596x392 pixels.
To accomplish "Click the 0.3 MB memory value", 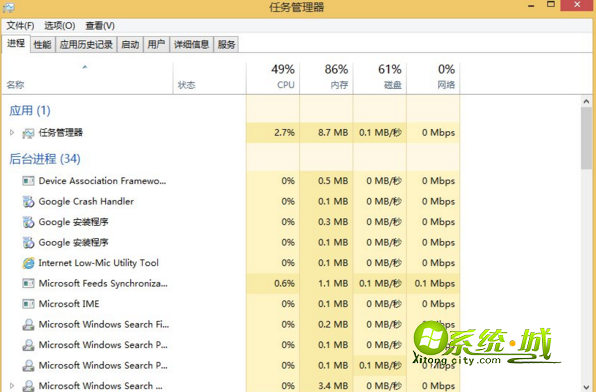I will click(333, 222).
